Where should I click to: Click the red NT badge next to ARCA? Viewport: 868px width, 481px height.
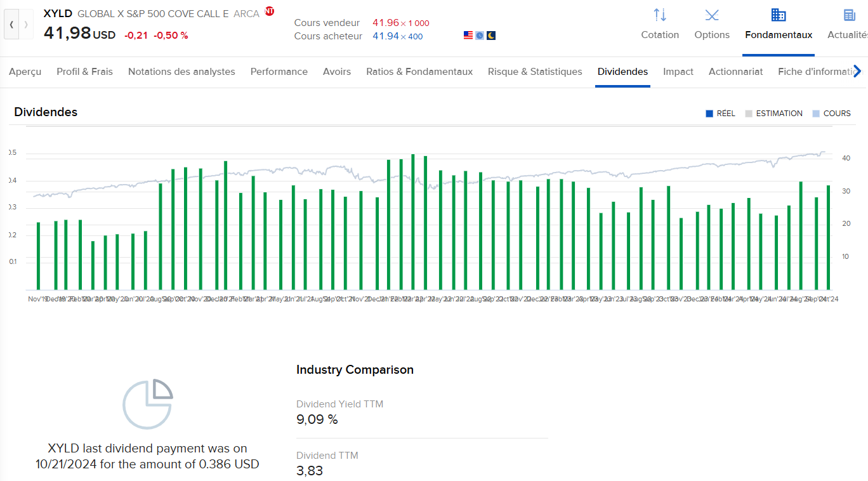point(270,11)
